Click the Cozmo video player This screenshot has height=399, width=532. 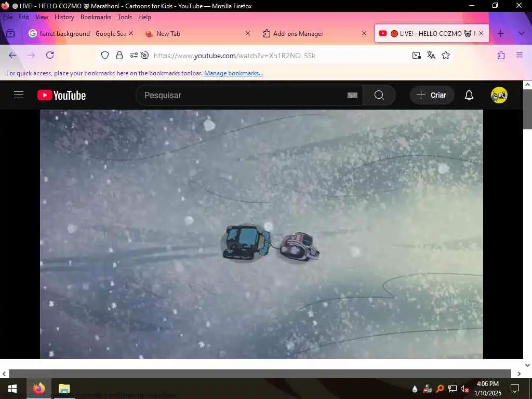click(262, 234)
